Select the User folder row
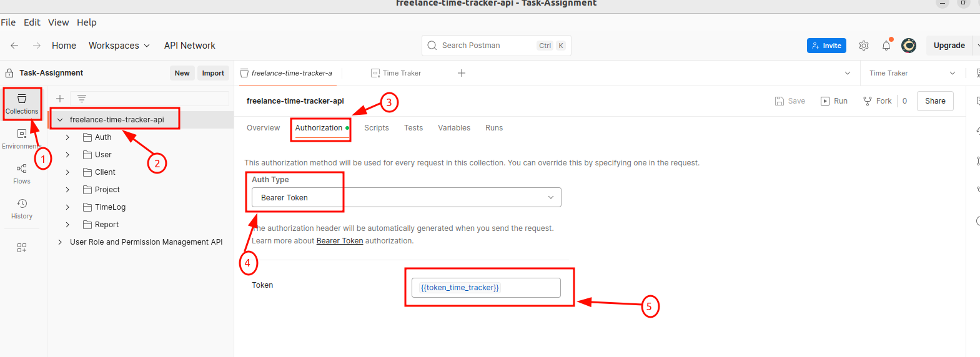Viewport: 980px width, 357px height. pos(141,155)
